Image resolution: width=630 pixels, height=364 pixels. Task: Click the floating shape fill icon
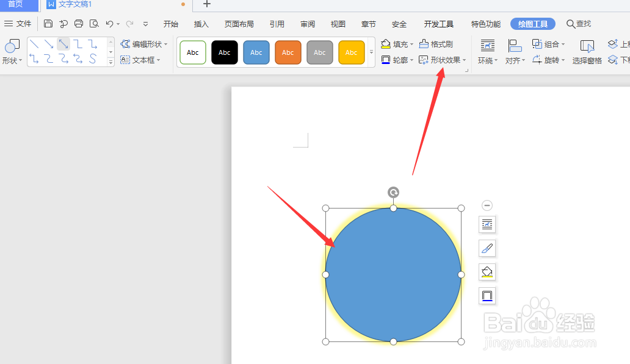point(487,272)
